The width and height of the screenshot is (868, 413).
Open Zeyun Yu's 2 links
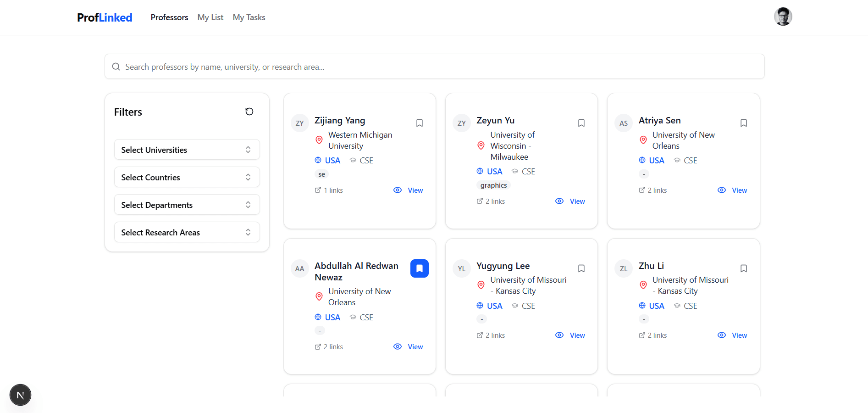tap(491, 201)
